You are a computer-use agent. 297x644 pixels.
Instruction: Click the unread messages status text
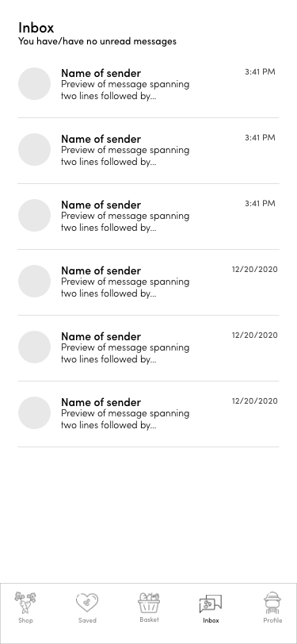(x=97, y=41)
